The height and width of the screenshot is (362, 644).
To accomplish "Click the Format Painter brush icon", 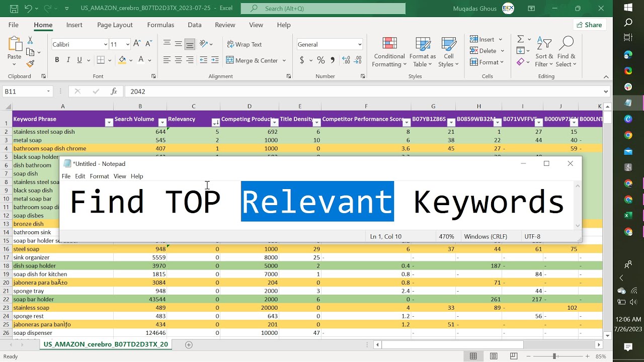I will (x=30, y=64).
